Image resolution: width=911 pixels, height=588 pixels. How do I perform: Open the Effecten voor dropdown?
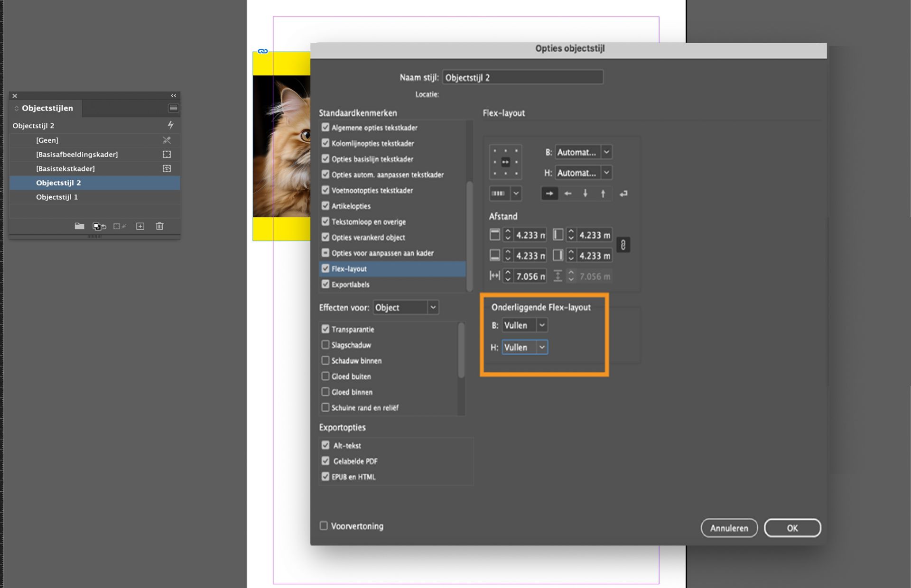click(x=406, y=307)
